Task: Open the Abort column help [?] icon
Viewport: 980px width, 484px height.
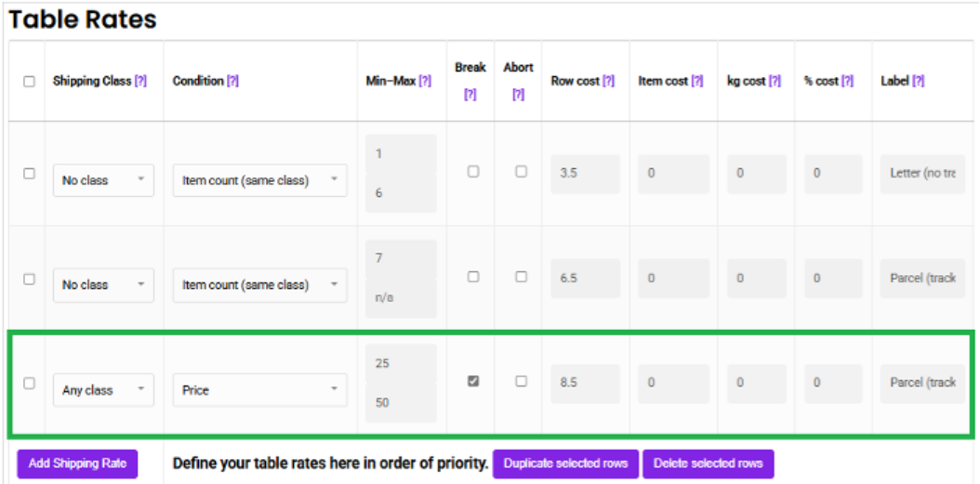Action: coord(518,95)
